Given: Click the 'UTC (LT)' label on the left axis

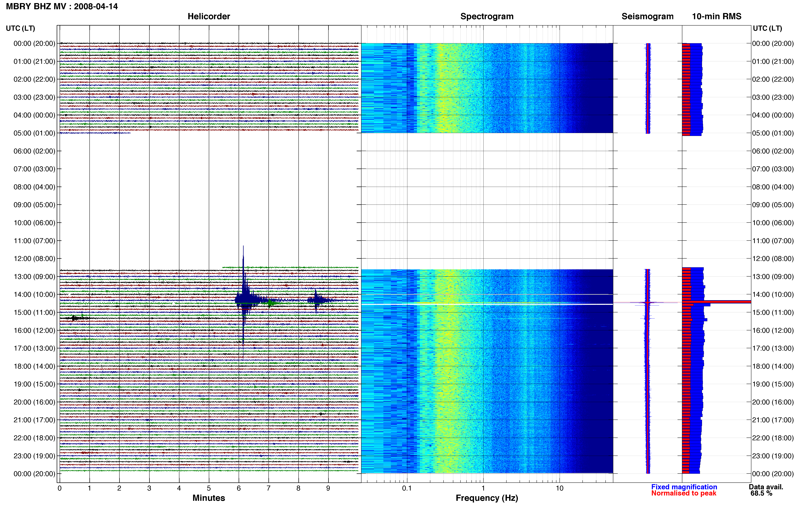Looking at the screenshot, I should (x=21, y=28).
